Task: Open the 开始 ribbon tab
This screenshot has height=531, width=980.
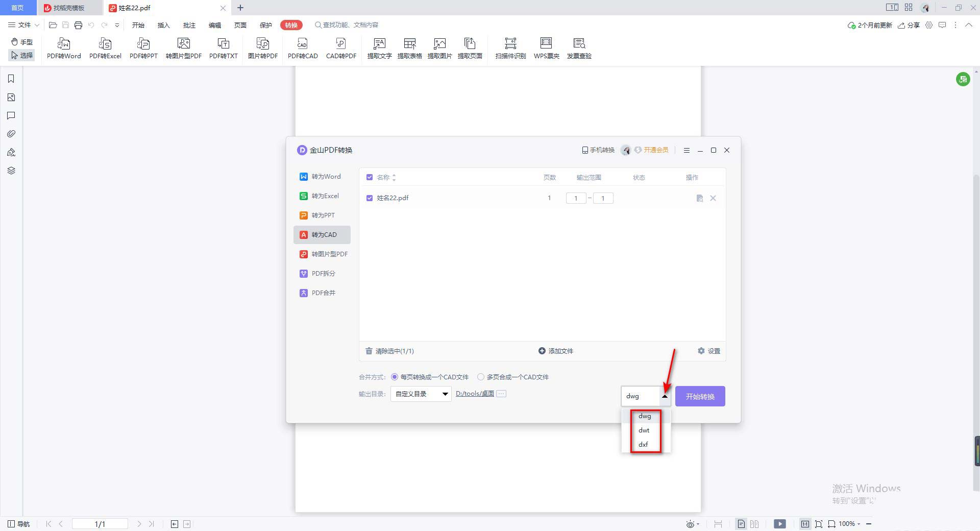Action: click(138, 25)
